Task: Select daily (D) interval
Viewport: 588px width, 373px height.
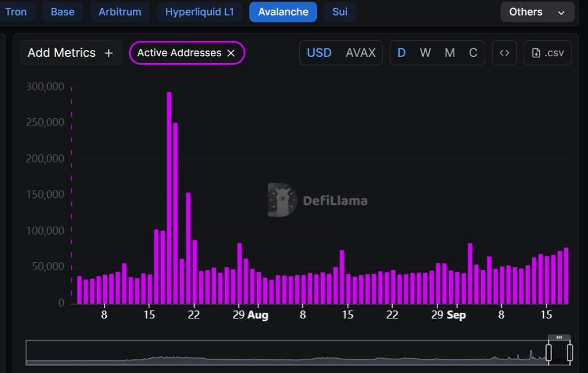Action: 401,53
